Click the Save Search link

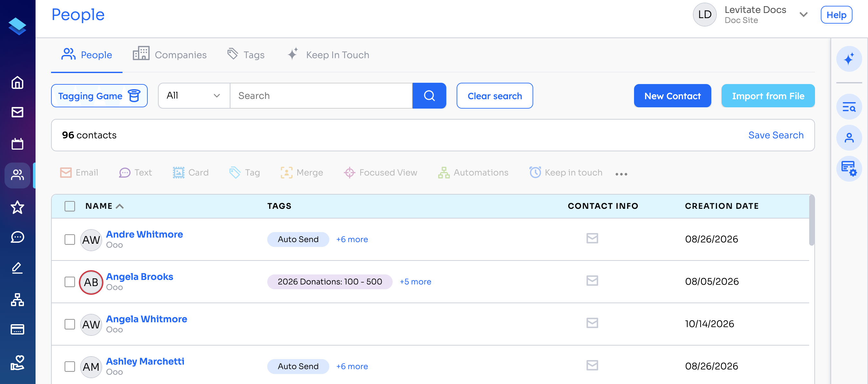tap(776, 135)
